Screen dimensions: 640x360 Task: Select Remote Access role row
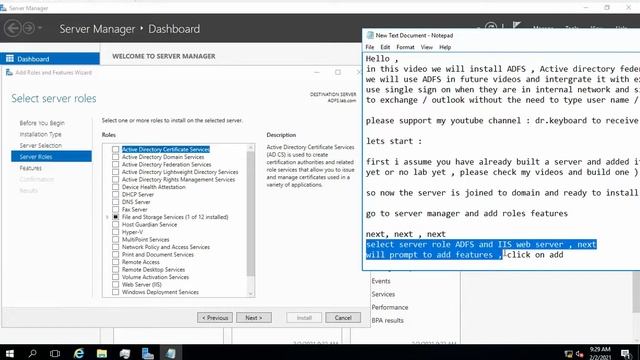(x=141, y=262)
